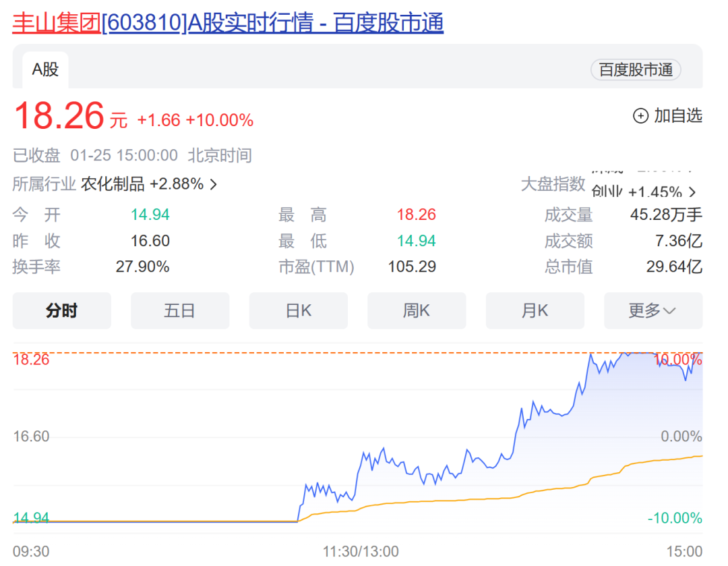Image resolution: width=728 pixels, height=566 pixels.
Task: Click the 成交额 value 7.36亿
Action: click(x=679, y=241)
